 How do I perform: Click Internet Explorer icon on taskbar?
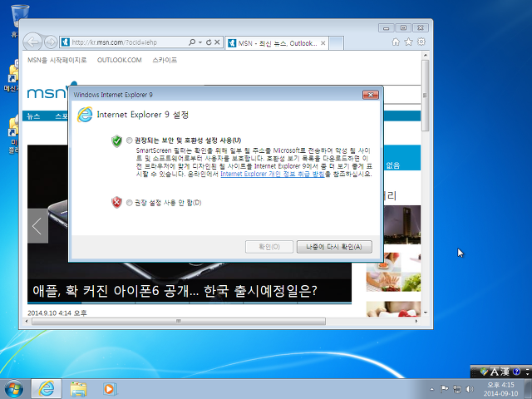[47, 389]
